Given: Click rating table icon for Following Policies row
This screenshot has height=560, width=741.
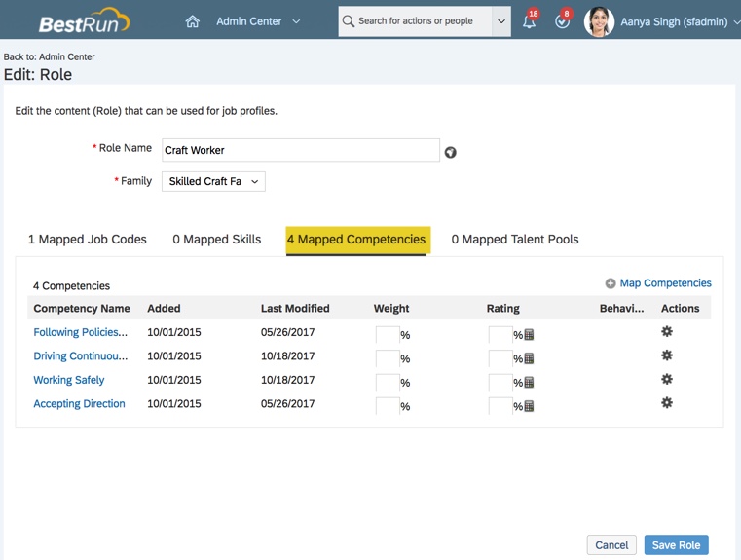Looking at the screenshot, I should [x=529, y=335].
